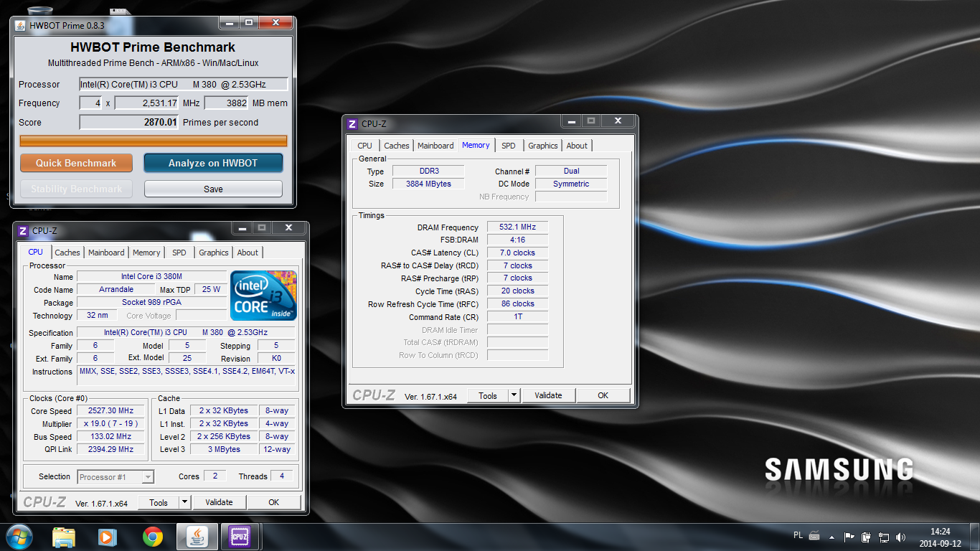Switch to CPU-Z taskbar button

239,537
